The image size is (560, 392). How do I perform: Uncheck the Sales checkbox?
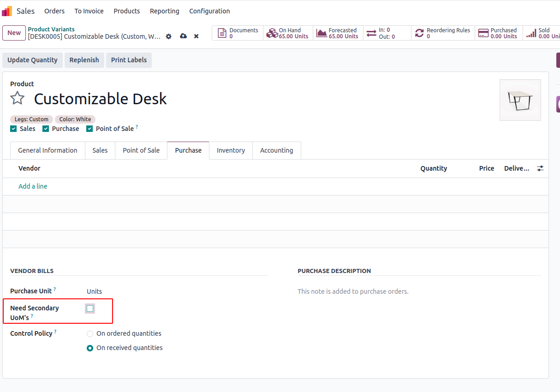click(x=13, y=129)
